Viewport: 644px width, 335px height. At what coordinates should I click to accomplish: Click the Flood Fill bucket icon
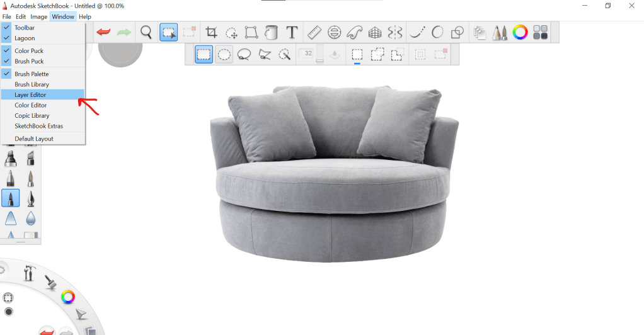click(272, 33)
